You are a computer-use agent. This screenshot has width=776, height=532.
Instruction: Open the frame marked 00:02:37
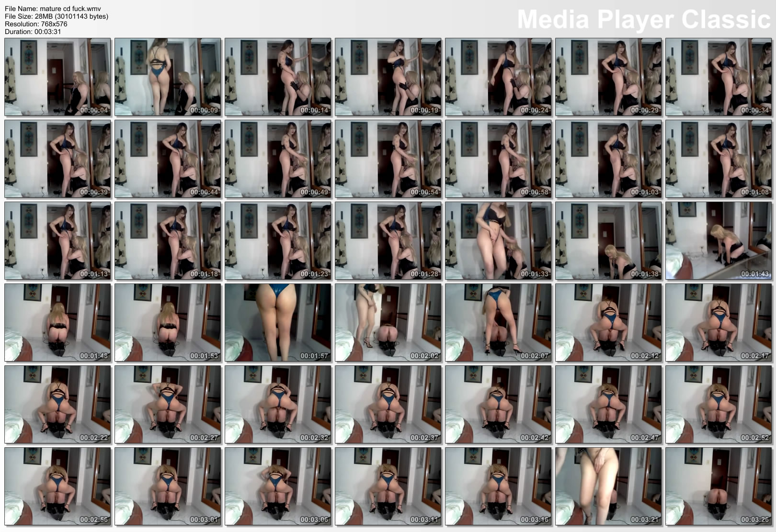click(x=388, y=405)
